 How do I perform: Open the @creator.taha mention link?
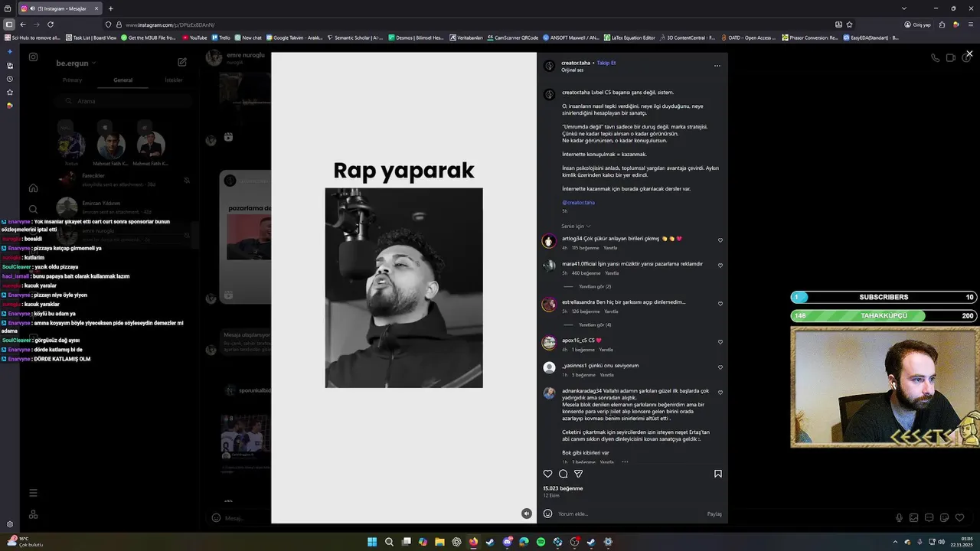[578, 203]
